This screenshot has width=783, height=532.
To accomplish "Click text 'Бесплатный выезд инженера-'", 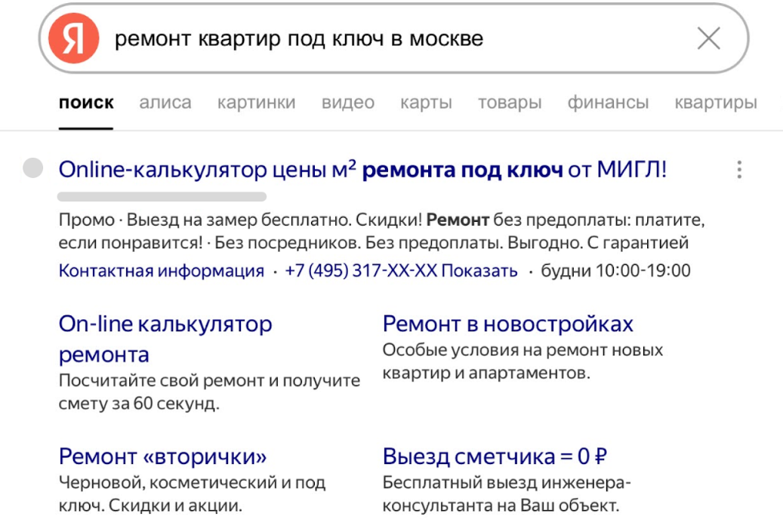I will coord(507,483).
